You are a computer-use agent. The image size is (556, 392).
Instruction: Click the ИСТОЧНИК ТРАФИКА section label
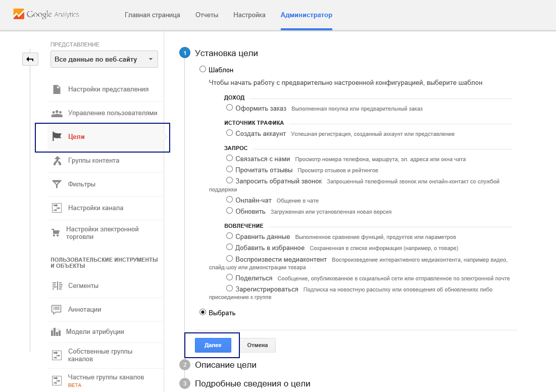254,123
